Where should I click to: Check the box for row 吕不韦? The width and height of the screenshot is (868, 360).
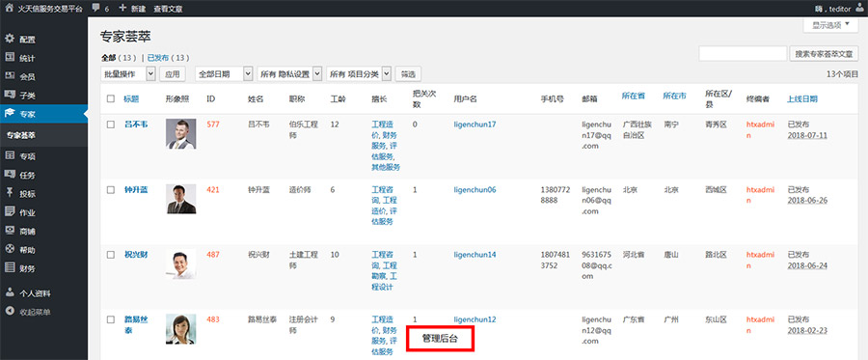pos(111,125)
